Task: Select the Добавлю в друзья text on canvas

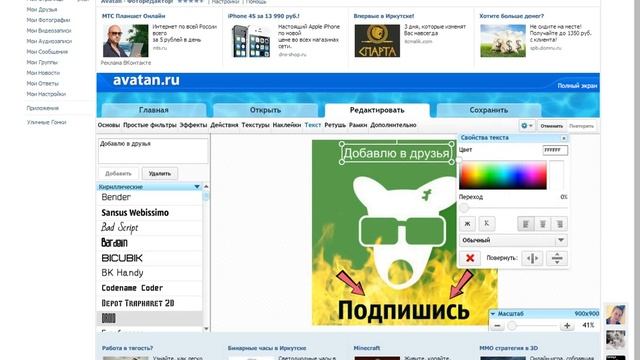Action: coord(396,153)
